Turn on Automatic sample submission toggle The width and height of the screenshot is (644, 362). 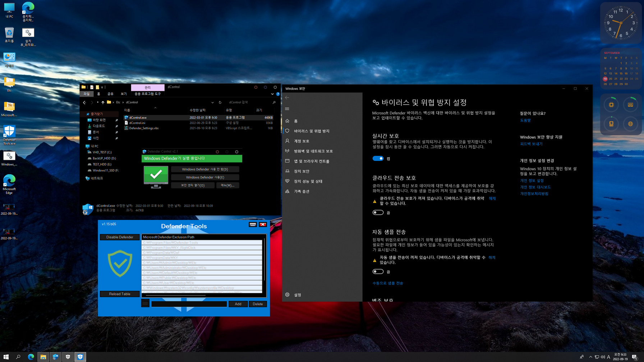pos(378,271)
